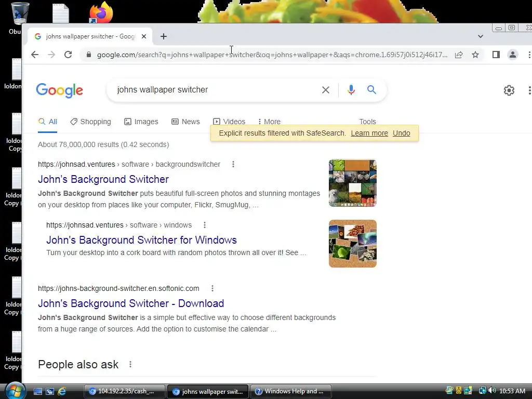Start voice search with the microphone
The image size is (532, 399).
point(351,90)
